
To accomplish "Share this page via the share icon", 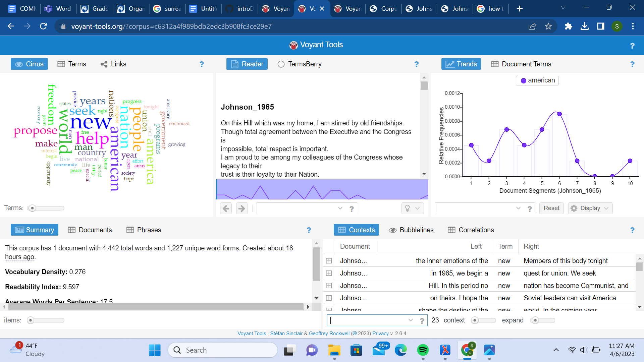I will point(532,26).
